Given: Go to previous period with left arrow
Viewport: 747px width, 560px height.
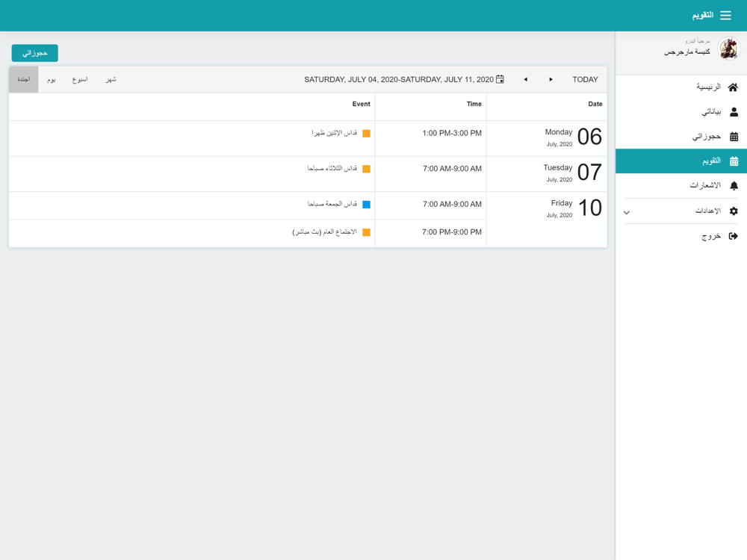Looking at the screenshot, I should coord(525,80).
